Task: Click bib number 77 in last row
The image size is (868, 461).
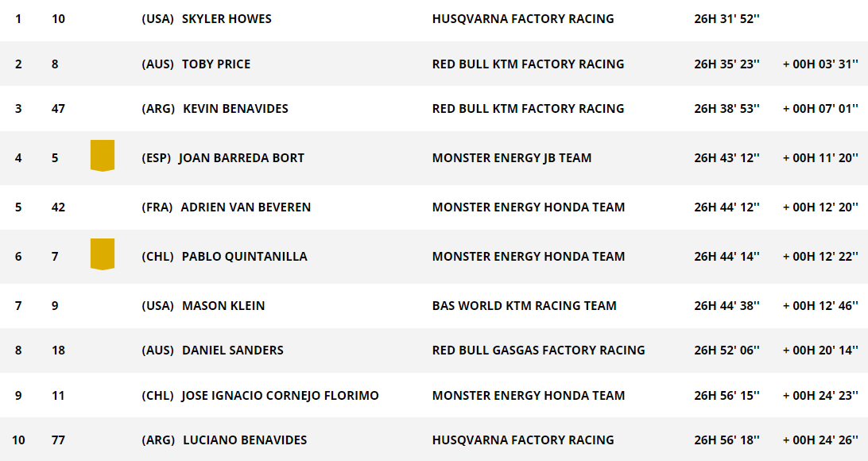Action: click(58, 440)
